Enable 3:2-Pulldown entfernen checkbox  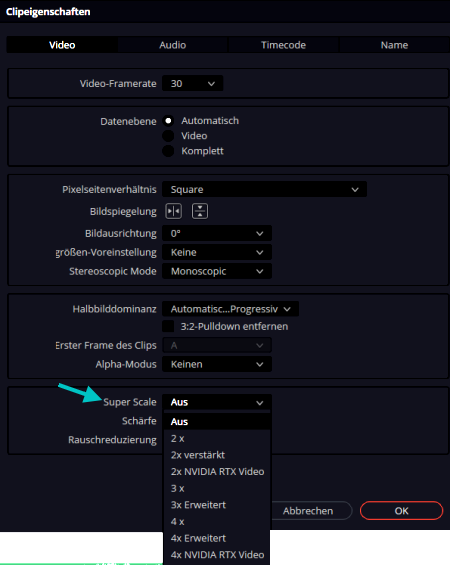click(x=168, y=326)
